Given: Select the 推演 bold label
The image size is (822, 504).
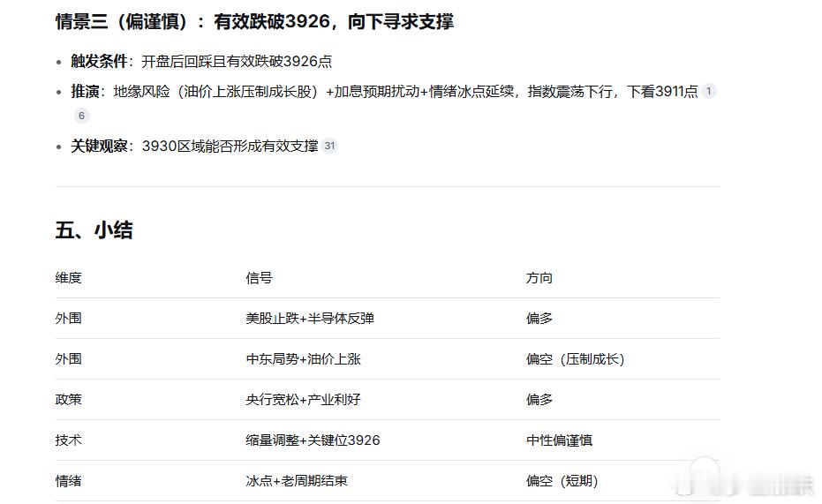Looking at the screenshot, I should (x=85, y=92).
